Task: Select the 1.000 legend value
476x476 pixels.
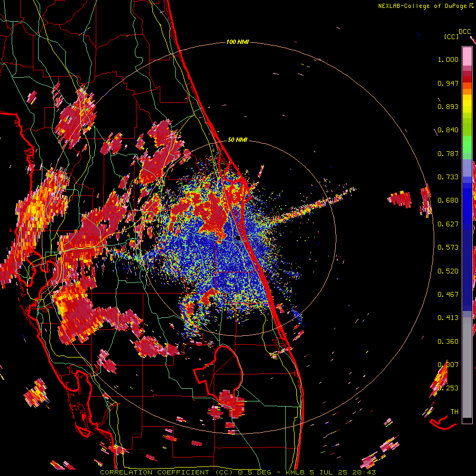Action: 448,59
